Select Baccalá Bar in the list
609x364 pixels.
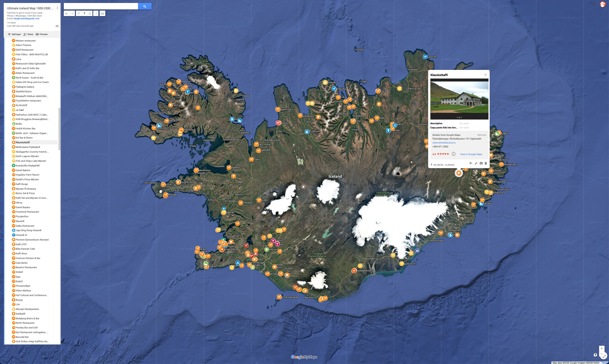click(x=22, y=337)
